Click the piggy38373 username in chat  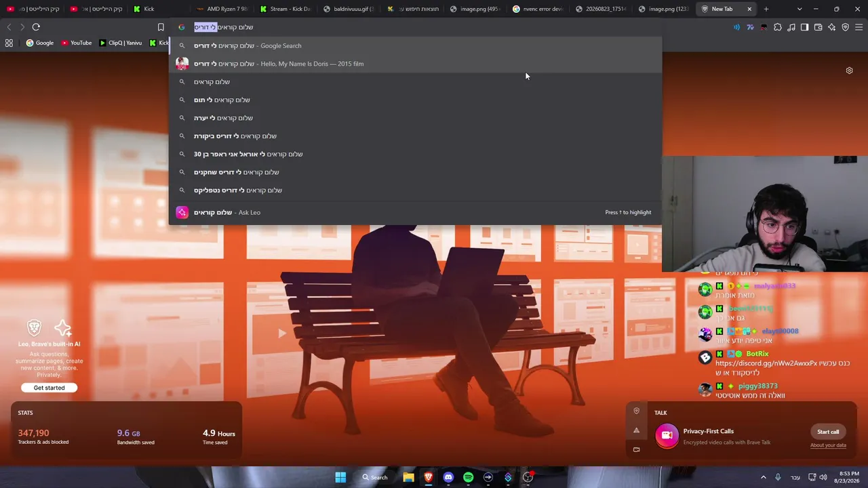tap(757, 386)
